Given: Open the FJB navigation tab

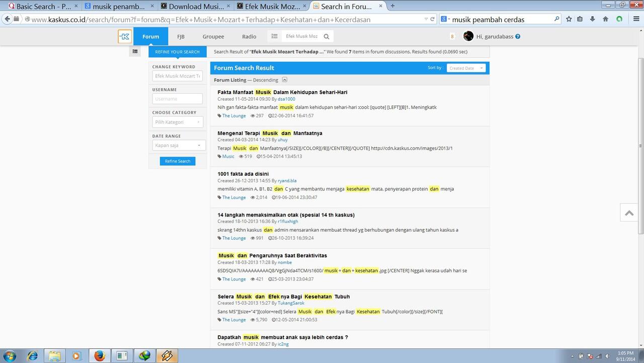Looking at the screenshot, I should (181, 36).
